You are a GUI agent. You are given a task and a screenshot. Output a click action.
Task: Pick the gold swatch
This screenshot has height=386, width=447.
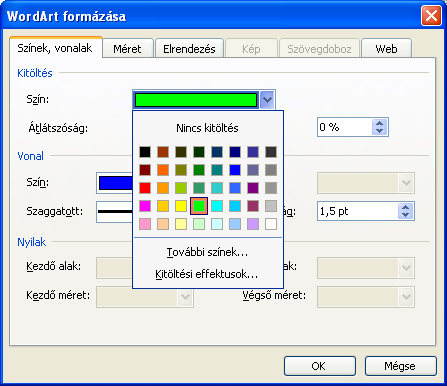[163, 206]
